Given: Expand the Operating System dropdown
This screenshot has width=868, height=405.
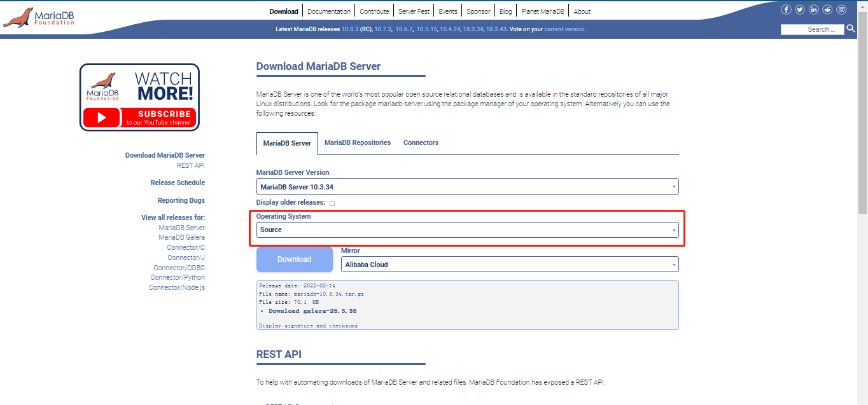Looking at the screenshot, I should point(467,230).
